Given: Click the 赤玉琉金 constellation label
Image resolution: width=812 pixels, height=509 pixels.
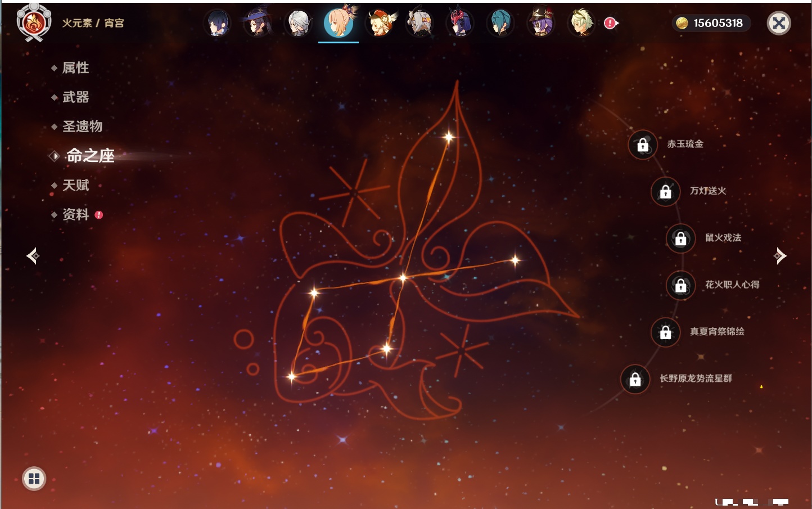Looking at the screenshot, I should point(685,144).
